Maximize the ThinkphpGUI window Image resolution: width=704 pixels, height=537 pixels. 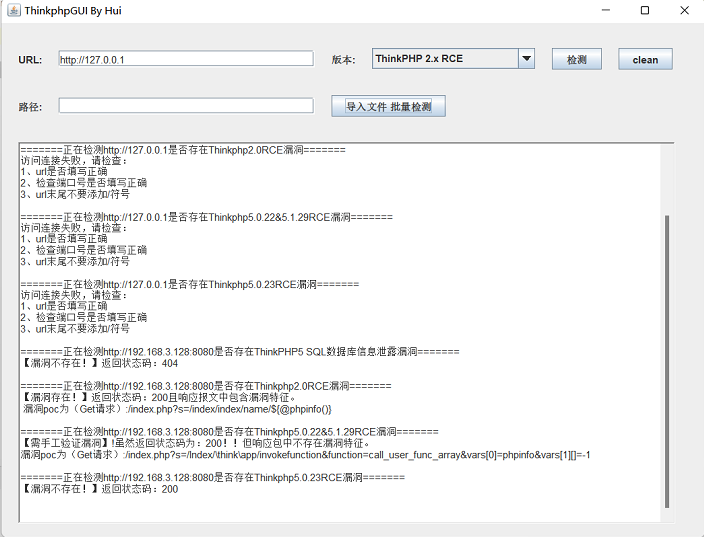[645, 10]
